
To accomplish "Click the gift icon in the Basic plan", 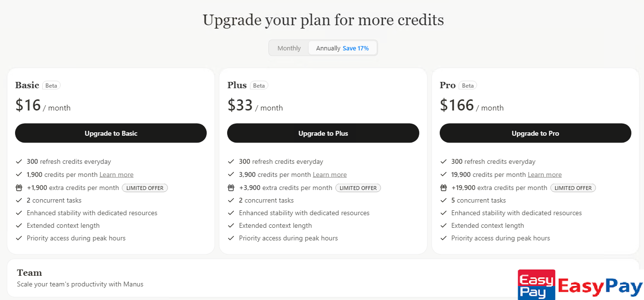I will (x=19, y=188).
